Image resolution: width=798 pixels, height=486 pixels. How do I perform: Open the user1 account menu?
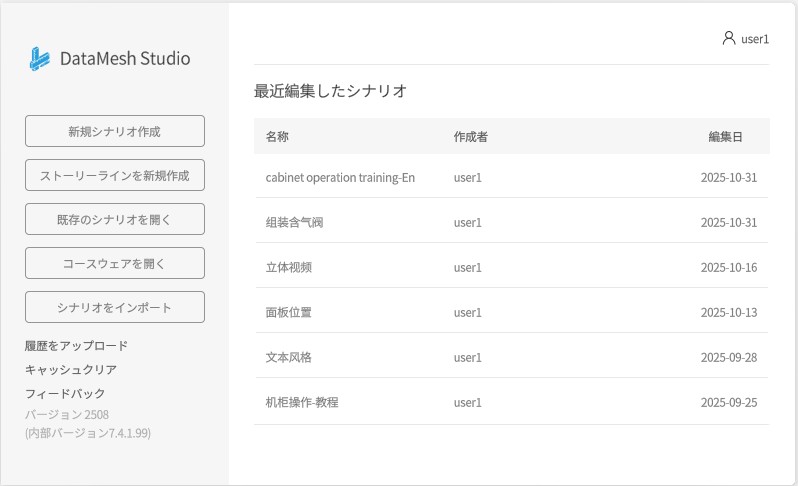[x=754, y=39]
